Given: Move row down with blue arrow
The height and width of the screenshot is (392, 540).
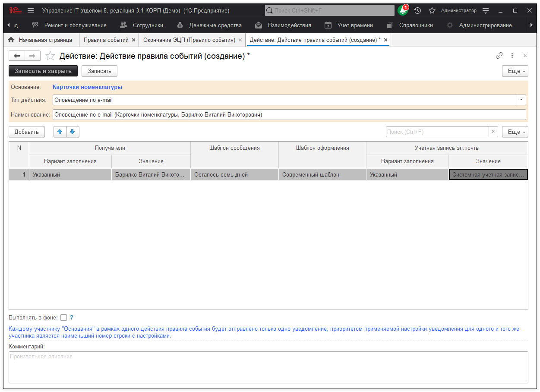Looking at the screenshot, I should (73, 132).
